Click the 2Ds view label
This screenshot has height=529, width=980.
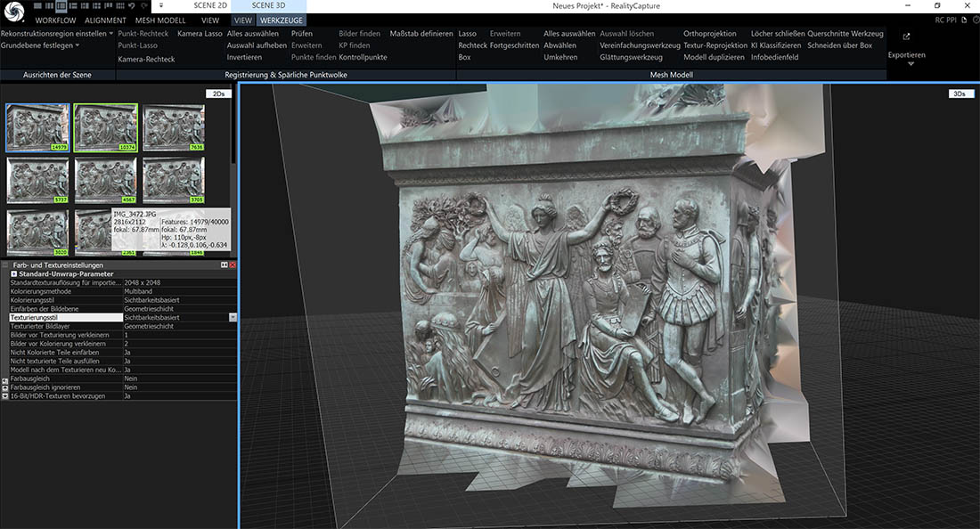pyautogui.click(x=219, y=94)
